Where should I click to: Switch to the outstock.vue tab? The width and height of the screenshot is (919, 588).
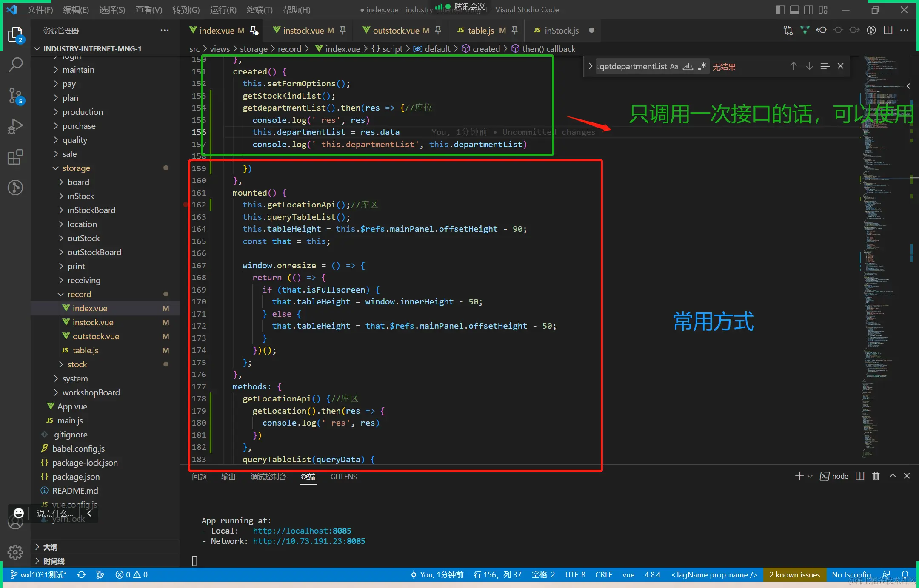(x=396, y=31)
